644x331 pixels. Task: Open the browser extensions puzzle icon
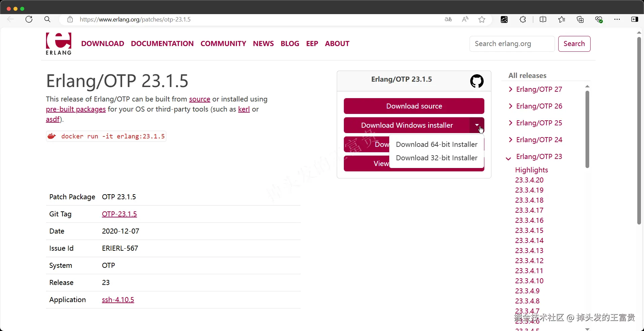point(523,19)
